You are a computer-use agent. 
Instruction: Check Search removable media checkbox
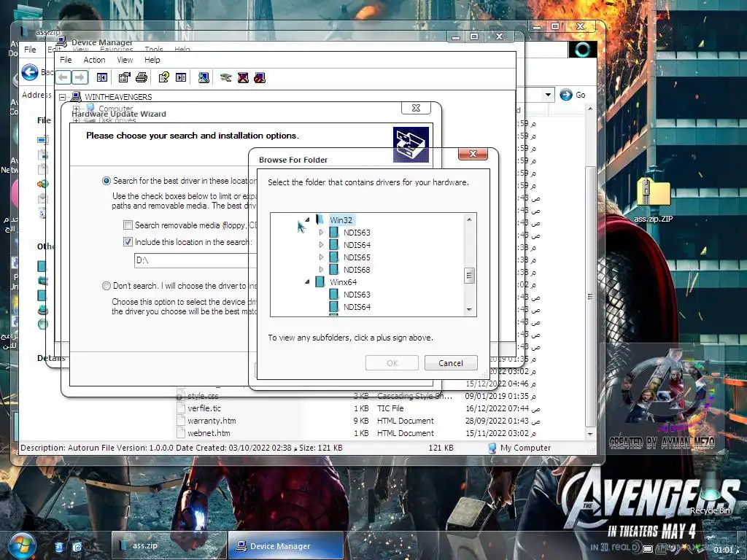coord(128,225)
